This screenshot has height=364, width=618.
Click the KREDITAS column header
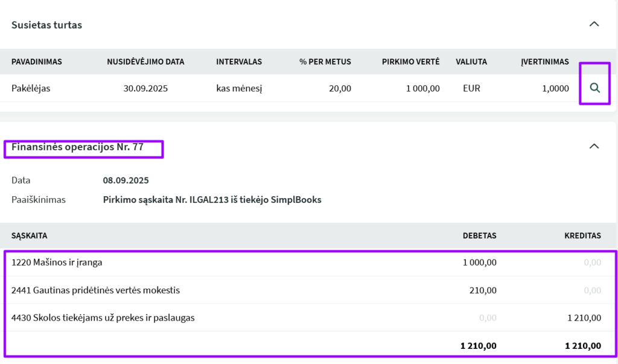tap(582, 235)
